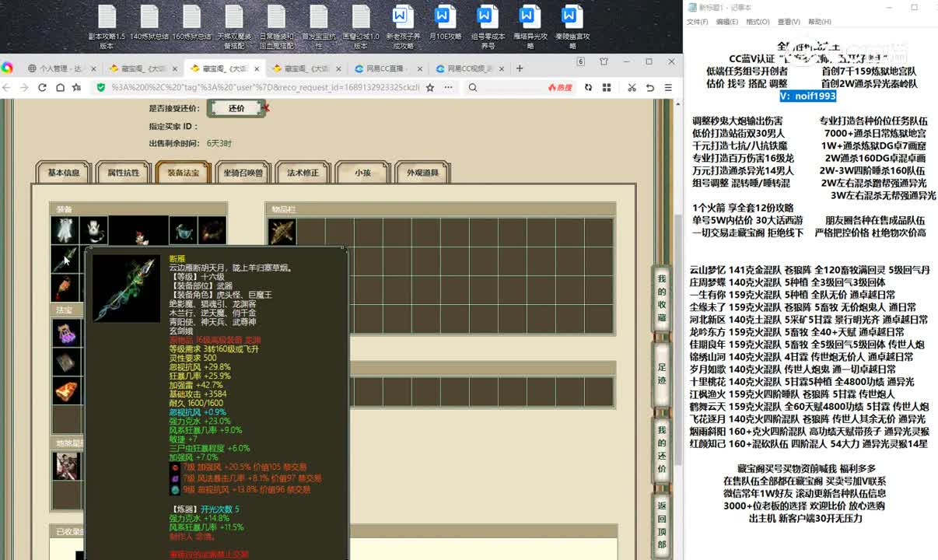
Task: Open the 法术修正 tab
Action: point(303,173)
